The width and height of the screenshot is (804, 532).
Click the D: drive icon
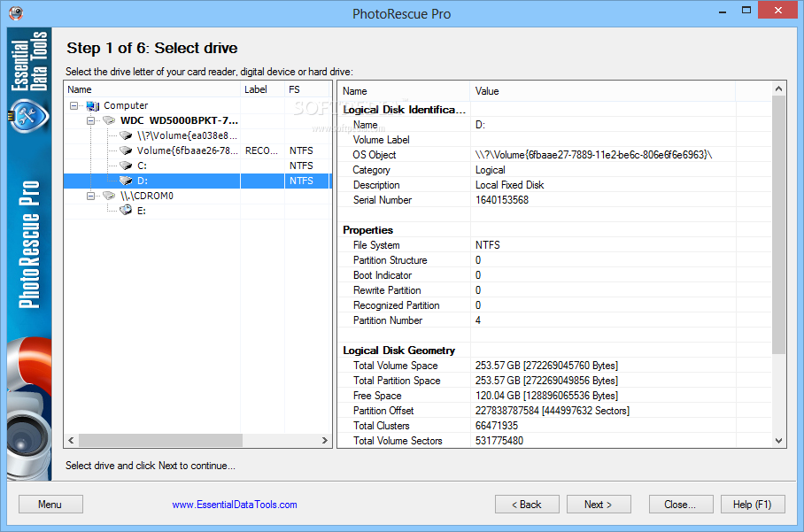point(126,181)
